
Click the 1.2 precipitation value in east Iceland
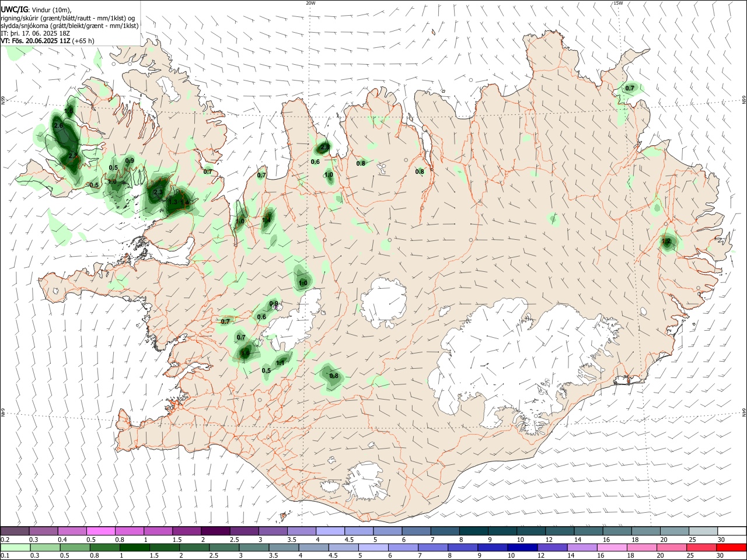coord(666,241)
